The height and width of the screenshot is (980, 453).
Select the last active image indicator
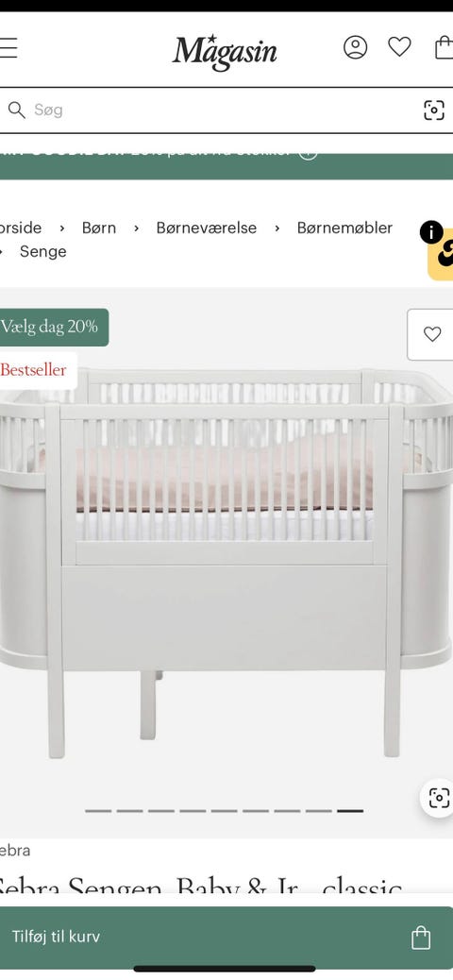click(x=350, y=811)
